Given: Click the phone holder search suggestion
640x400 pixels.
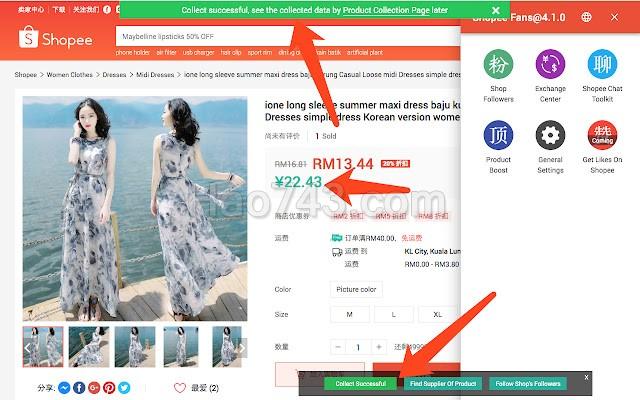Looking at the screenshot, I should tap(133, 53).
